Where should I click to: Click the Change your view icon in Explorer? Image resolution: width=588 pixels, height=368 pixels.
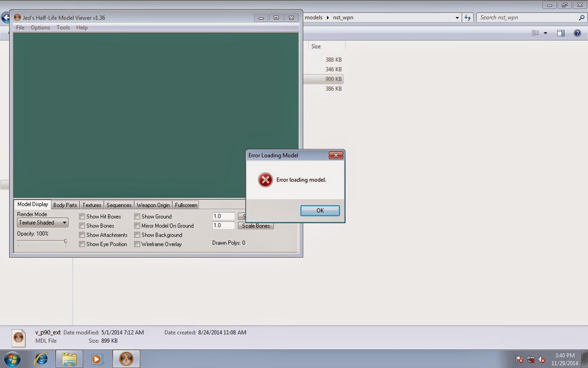[x=535, y=33]
